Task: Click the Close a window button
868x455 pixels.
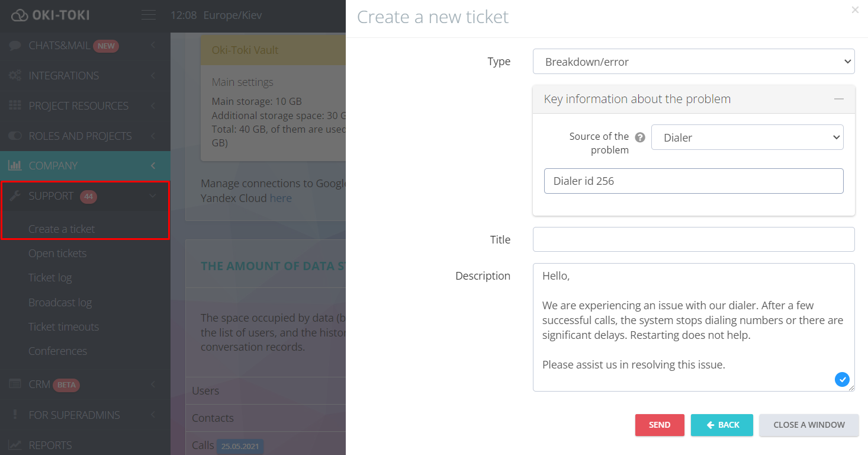Action: [x=809, y=425]
